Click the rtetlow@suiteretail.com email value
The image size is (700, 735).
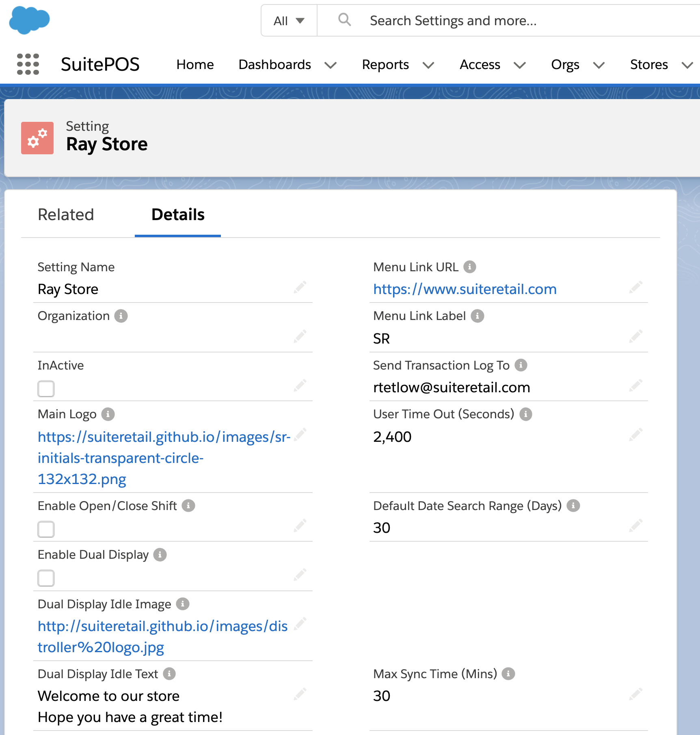[452, 387]
